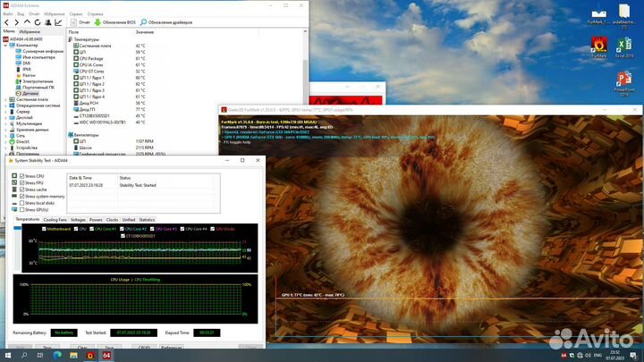This screenshot has width=644, height=362.
Task: Click the Отчёт report button
Action: (80, 22)
